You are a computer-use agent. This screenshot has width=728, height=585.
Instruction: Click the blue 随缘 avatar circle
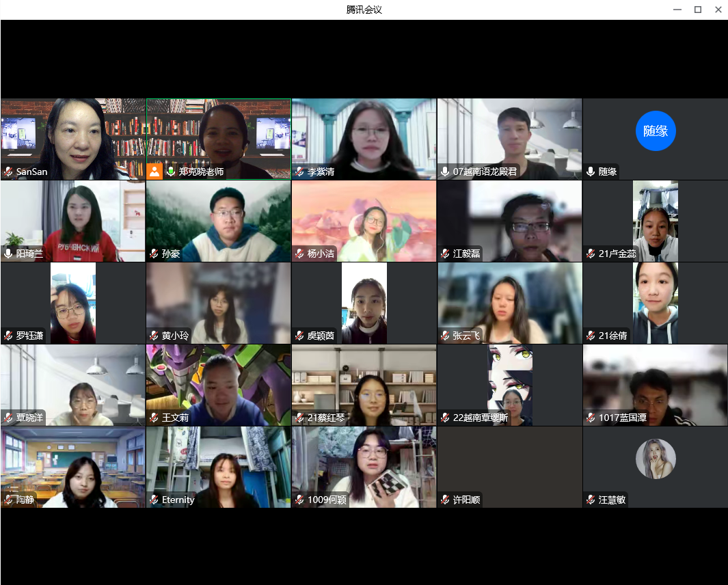655,131
